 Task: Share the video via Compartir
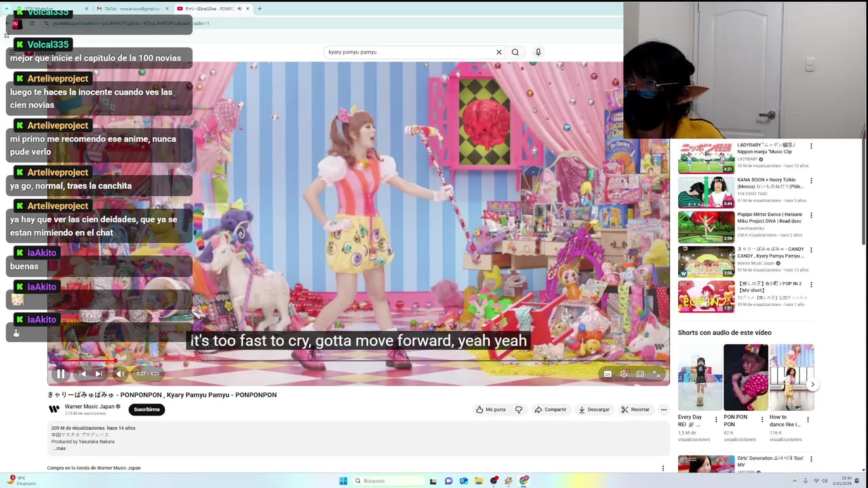(x=550, y=409)
